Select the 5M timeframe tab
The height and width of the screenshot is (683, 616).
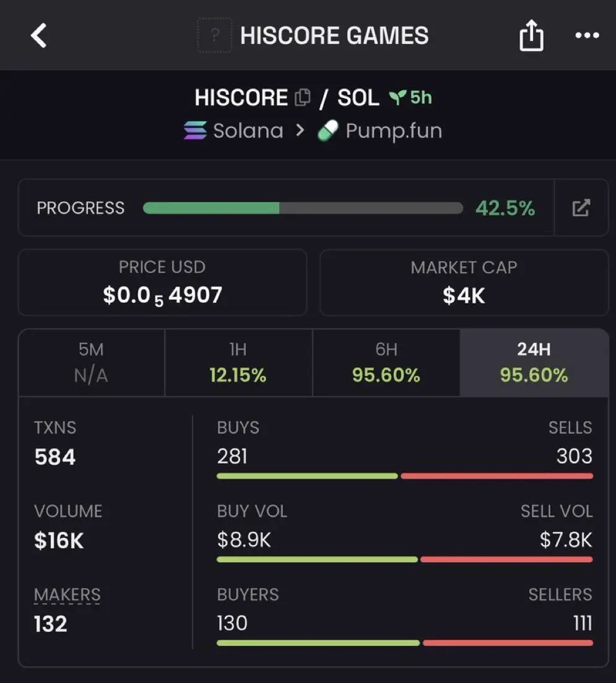pyautogui.click(x=92, y=362)
